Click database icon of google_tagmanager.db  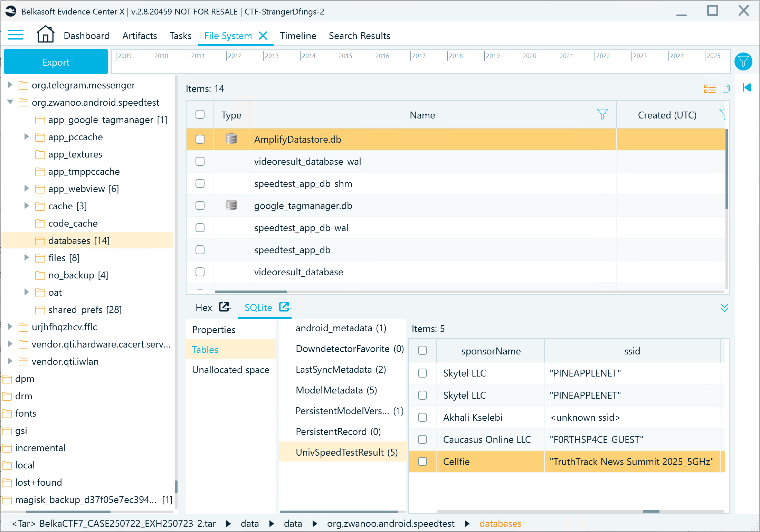click(231, 205)
